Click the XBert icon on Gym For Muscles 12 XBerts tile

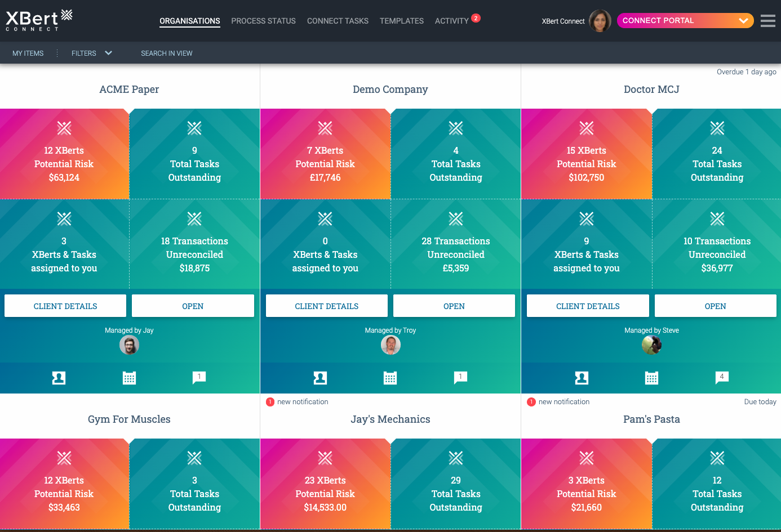click(x=64, y=458)
